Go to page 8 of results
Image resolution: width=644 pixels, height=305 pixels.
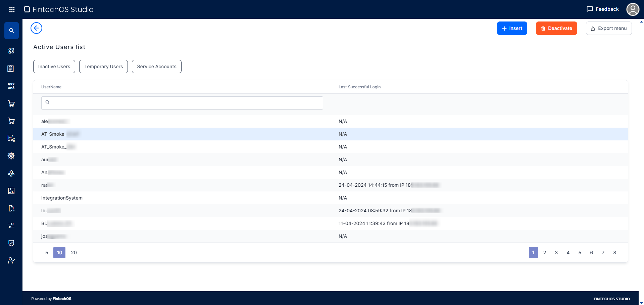[x=614, y=253]
